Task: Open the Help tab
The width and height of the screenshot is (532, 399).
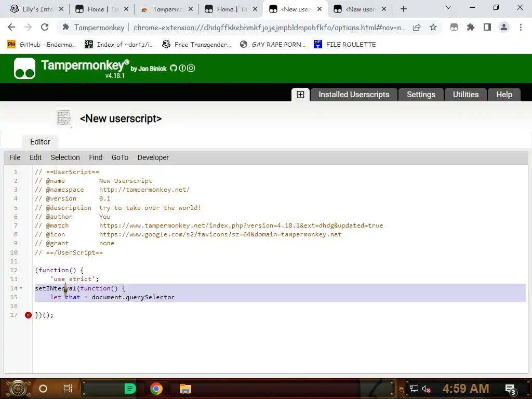Action: click(504, 95)
